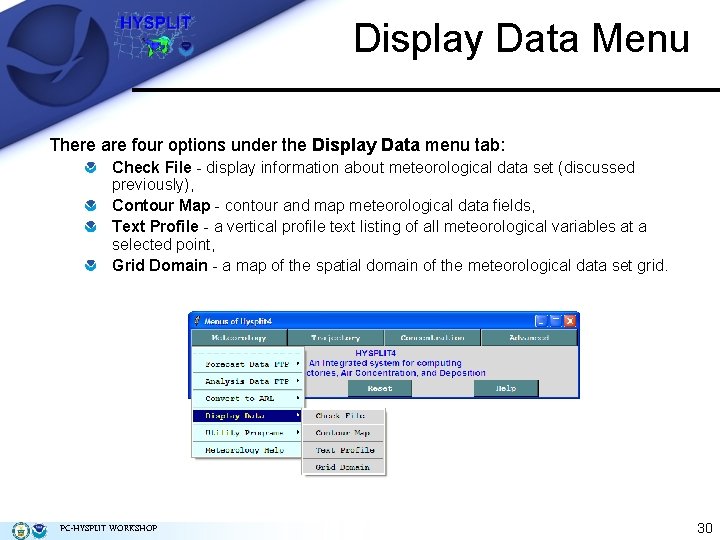Click the 'Display Data Menu' slide title
The width and height of the screenshot is (720, 540).
(x=522, y=39)
